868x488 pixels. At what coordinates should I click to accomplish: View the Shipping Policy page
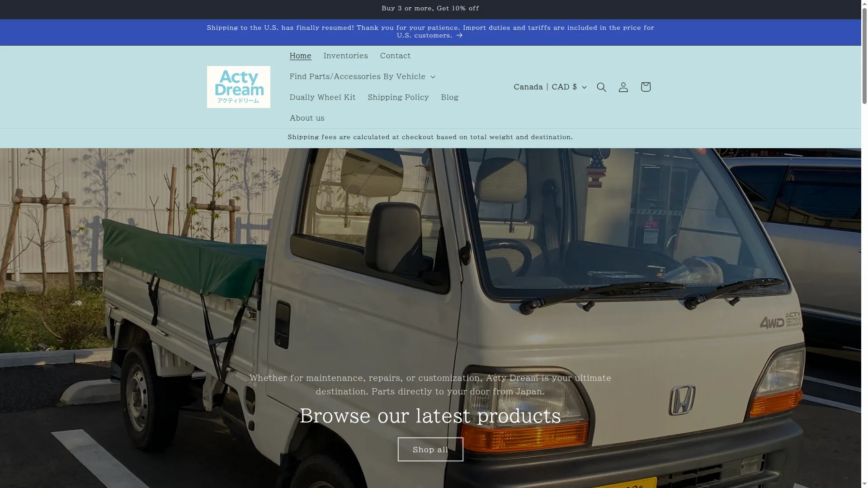pos(398,97)
